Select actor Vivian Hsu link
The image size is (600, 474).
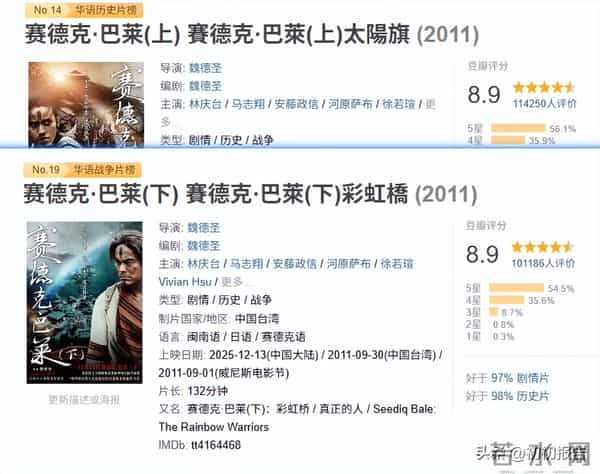click(185, 281)
